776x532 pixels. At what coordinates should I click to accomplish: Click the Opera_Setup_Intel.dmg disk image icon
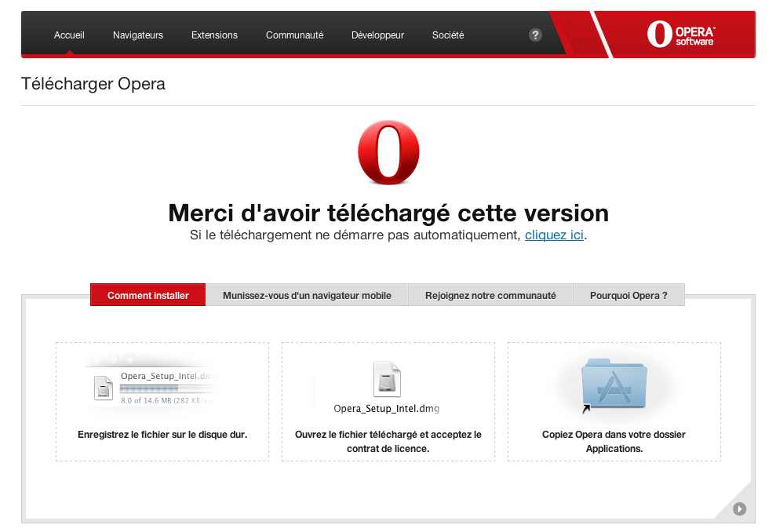[x=387, y=379]
